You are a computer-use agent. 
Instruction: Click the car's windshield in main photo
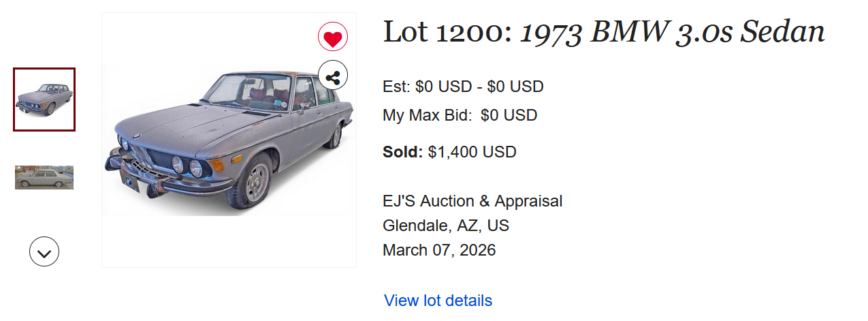click(246, 91)
